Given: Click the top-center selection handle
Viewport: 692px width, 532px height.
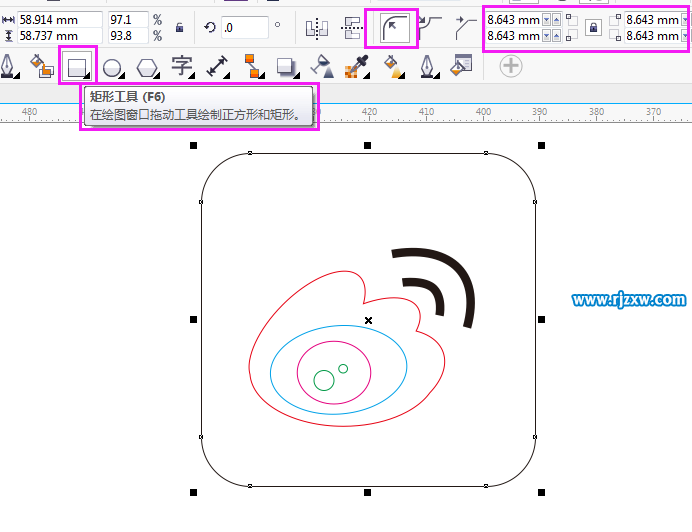Looking at the screenshot, I should pyautogui.click(x=367, y=145).
